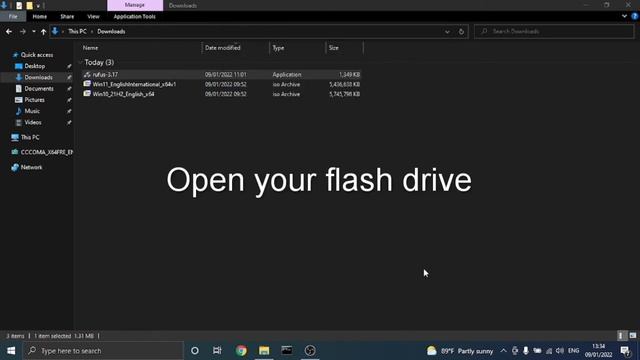
Task: Expand the ribbon with the chevron
Action: [624, 16]
